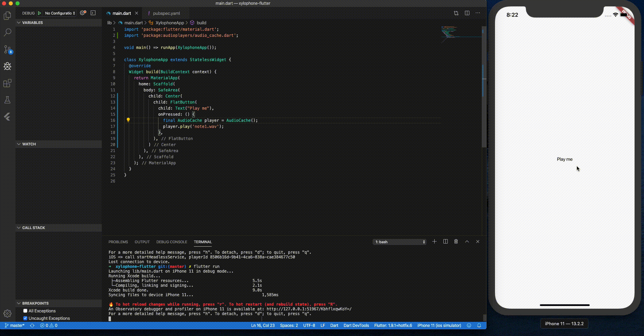Tap the Play me button in the simulator
Image resolution: width=644 pixels, height=336 pixels.
(x=565, y=159)
